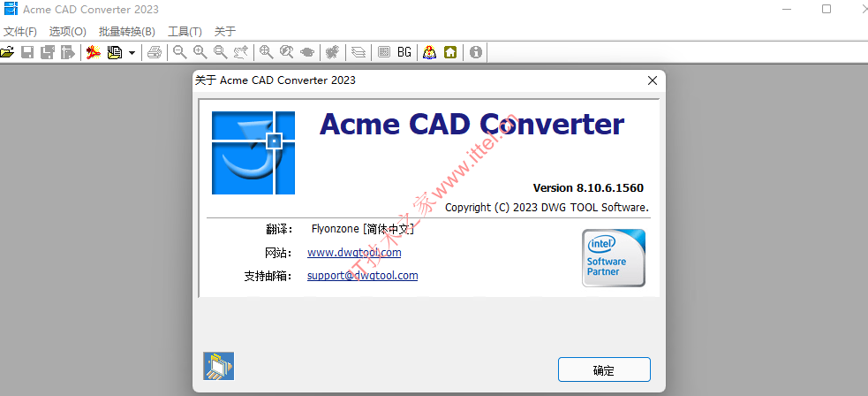Click the Flyonzone [简体中文] translator text
Viewport: 868px width, 396px height.
point(363,228)
